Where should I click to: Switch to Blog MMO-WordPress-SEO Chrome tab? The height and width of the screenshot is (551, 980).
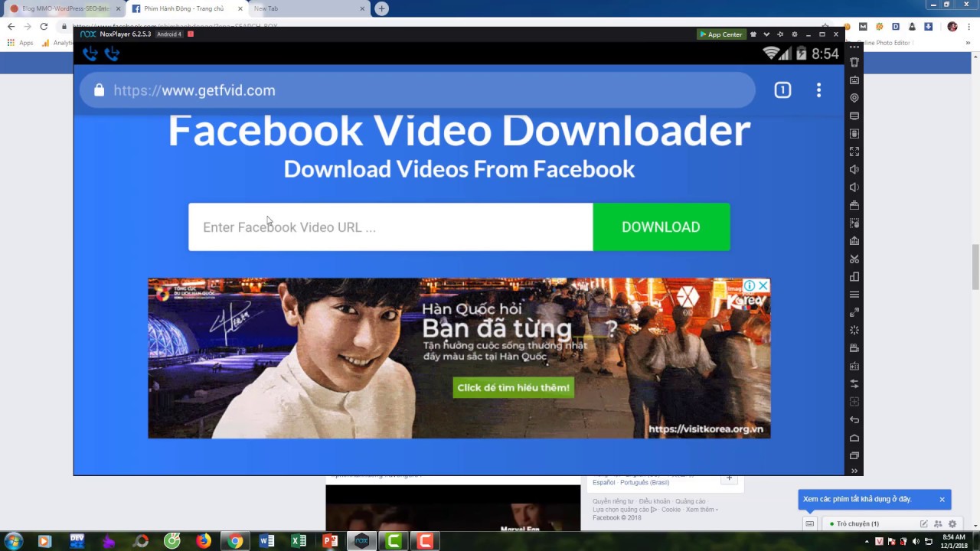tap(64, 8)
